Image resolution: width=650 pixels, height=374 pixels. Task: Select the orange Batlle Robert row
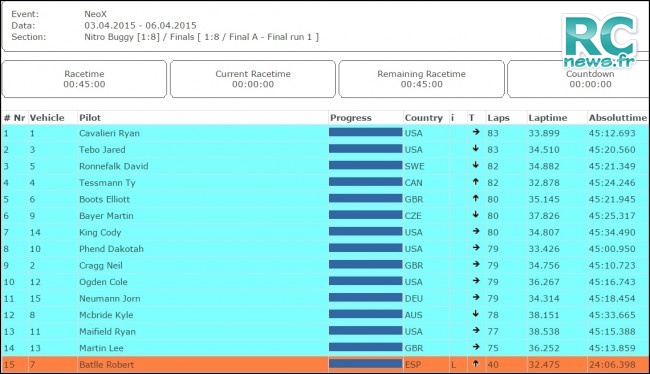(325, 364)
